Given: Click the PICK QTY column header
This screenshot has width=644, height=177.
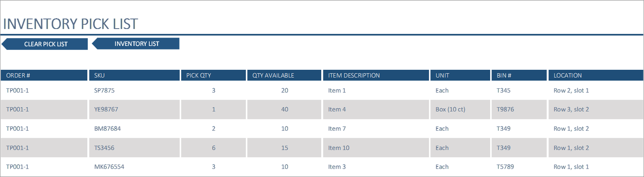Looking at the screenshot, I should (213, 75).
